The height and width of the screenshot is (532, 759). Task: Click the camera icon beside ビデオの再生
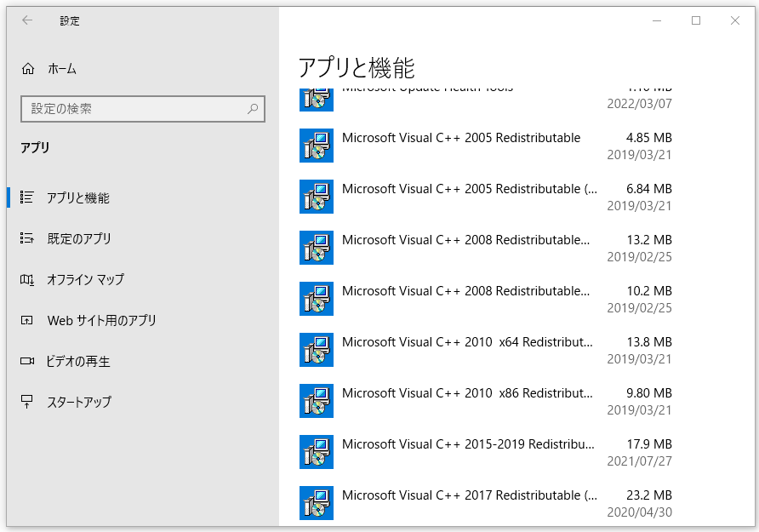[27, 361]
